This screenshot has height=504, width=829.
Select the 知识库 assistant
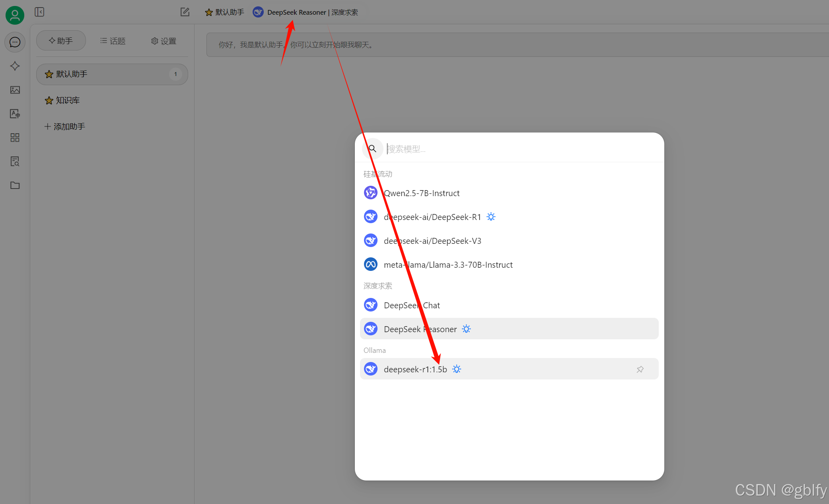[x=68, y=100]
